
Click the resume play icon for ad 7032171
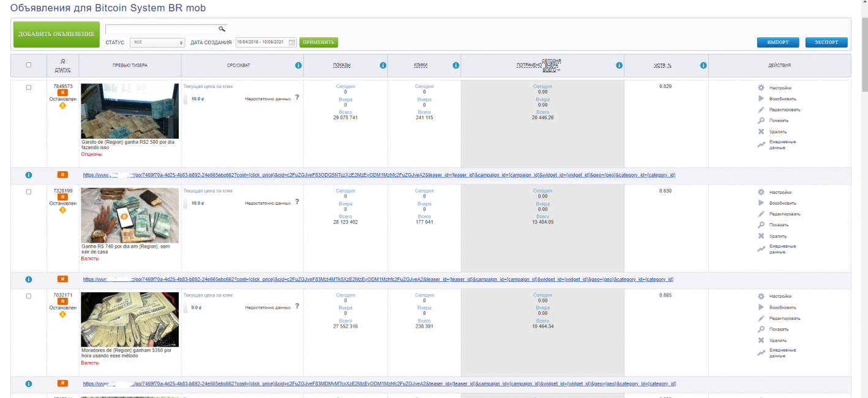tap(761, 307)
